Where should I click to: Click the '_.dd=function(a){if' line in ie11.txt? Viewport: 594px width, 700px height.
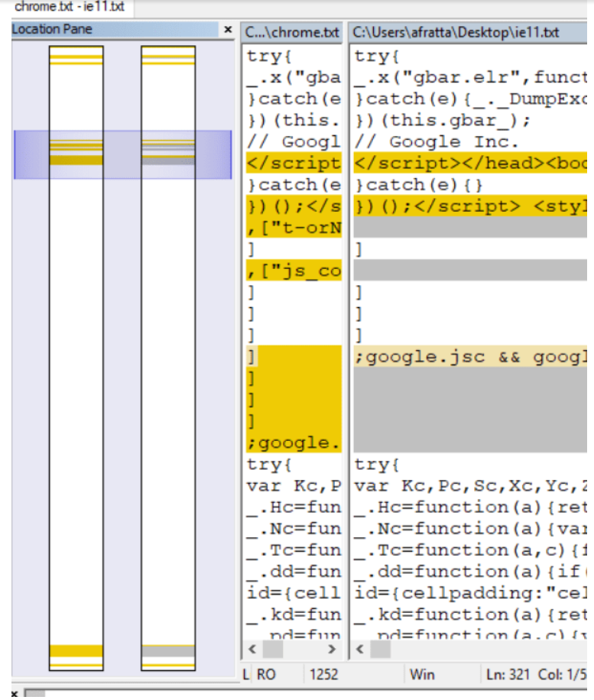click(x=470, y=572)
